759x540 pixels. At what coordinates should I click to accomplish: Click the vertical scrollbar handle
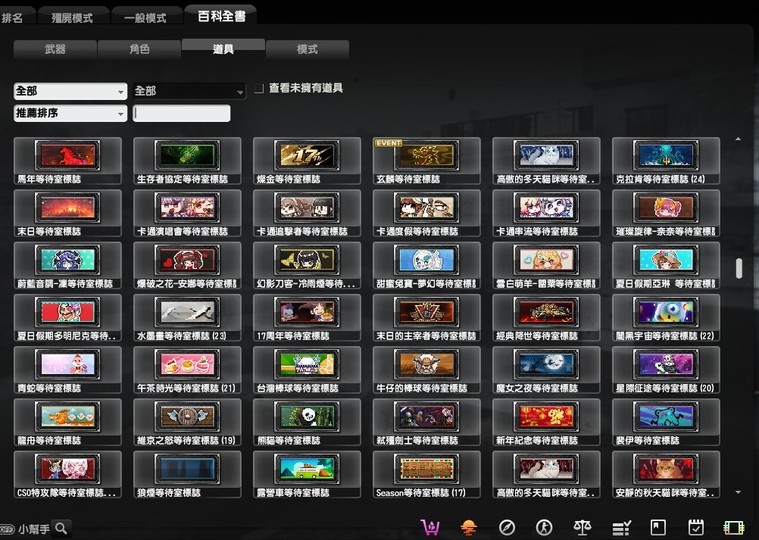pos(739,268)
